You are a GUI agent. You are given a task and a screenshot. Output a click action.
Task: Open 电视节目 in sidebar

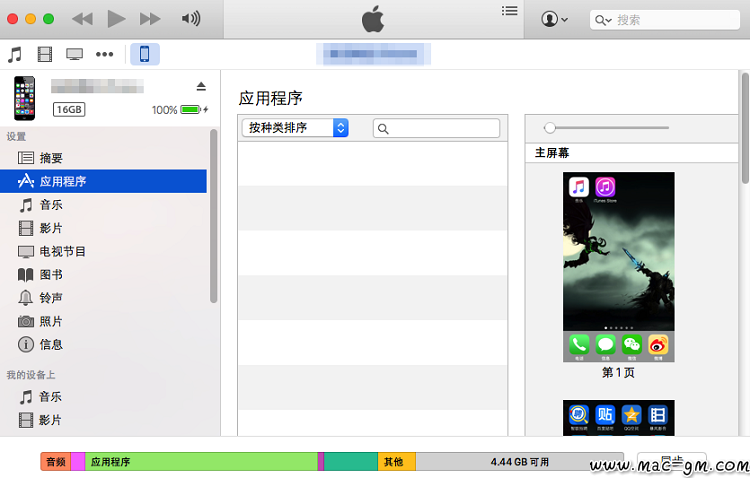point(103,251)
